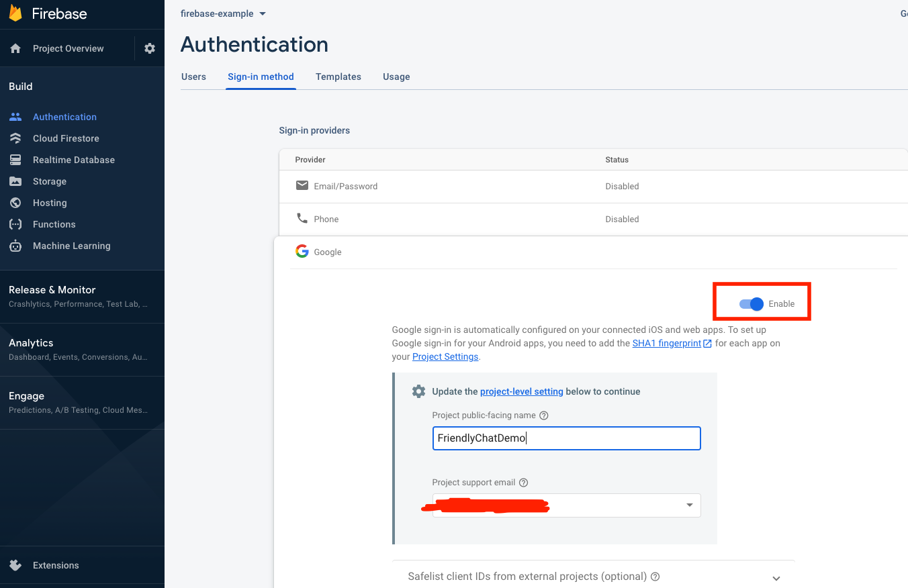Viewport: 908px width, 588px height.
Task: Open the firebase-example project switcher dropdown
Action: pos(224,13)
